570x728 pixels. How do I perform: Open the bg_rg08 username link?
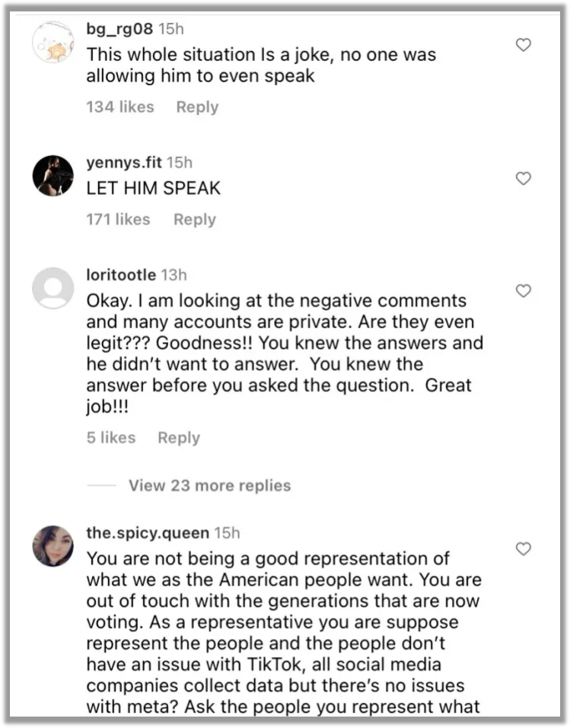(x=119, y=30)
